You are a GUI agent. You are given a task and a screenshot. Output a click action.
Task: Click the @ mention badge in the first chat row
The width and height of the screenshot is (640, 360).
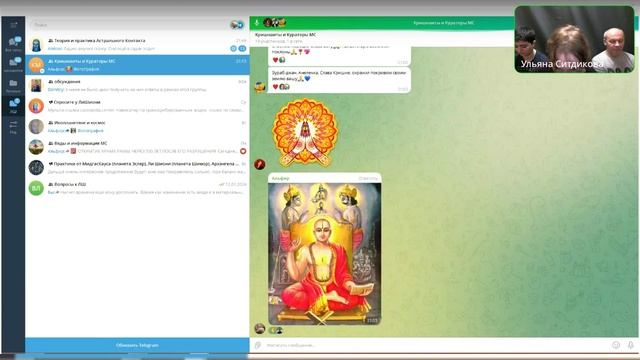click(x=233, y=49)
